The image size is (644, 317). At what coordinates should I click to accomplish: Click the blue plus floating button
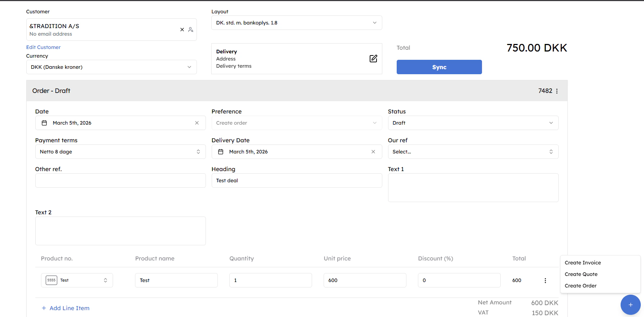click(x=630, y=305)
